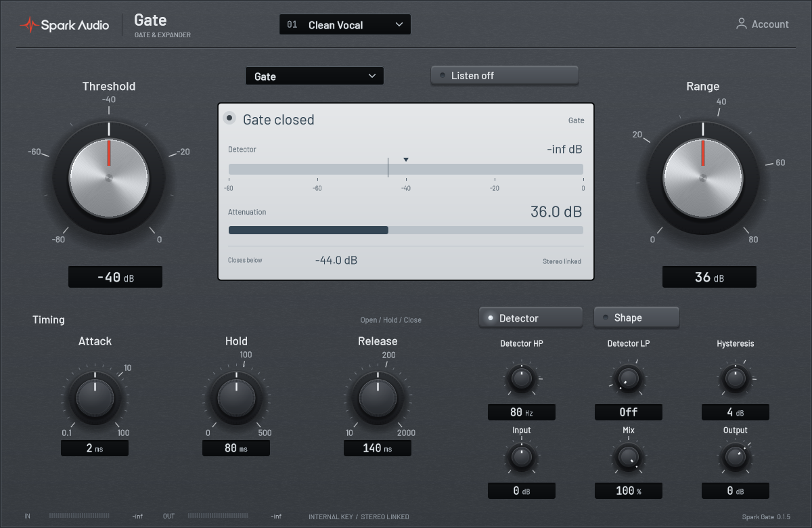Image resolution: width=812 pixels, height=528 pixels.
Task: Click the Hysteresis 4 dB field
Action: 736,412
